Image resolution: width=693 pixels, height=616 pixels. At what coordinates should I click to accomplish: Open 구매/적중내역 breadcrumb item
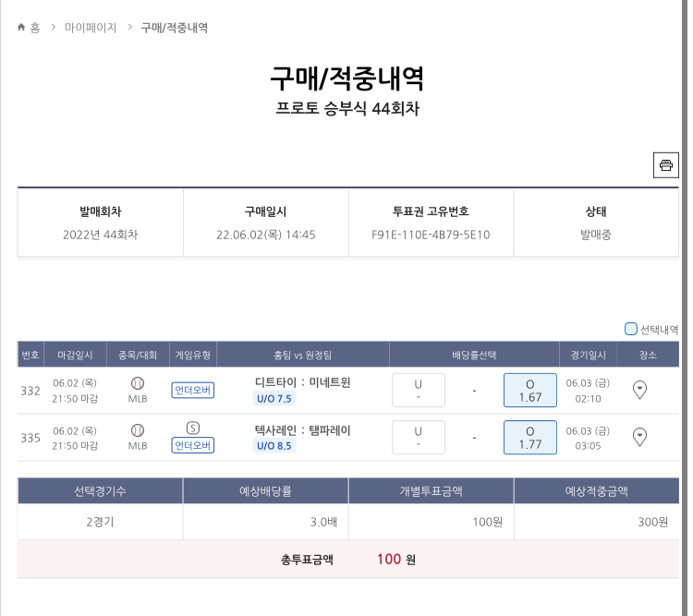point(174,28)
